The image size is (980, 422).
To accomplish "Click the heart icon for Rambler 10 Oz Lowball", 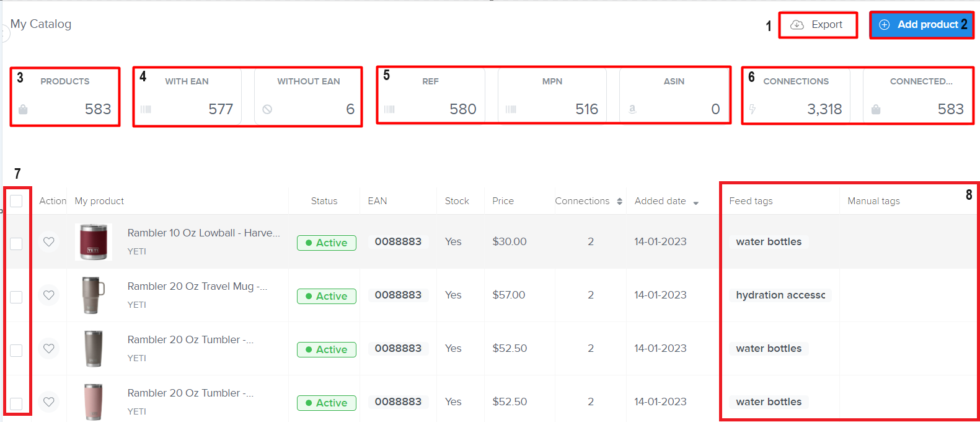I will click(49, 242).
